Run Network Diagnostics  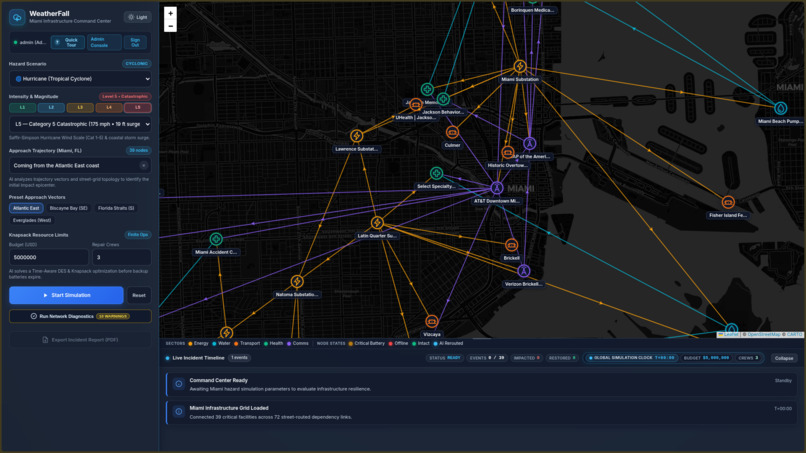click(80, 316)
